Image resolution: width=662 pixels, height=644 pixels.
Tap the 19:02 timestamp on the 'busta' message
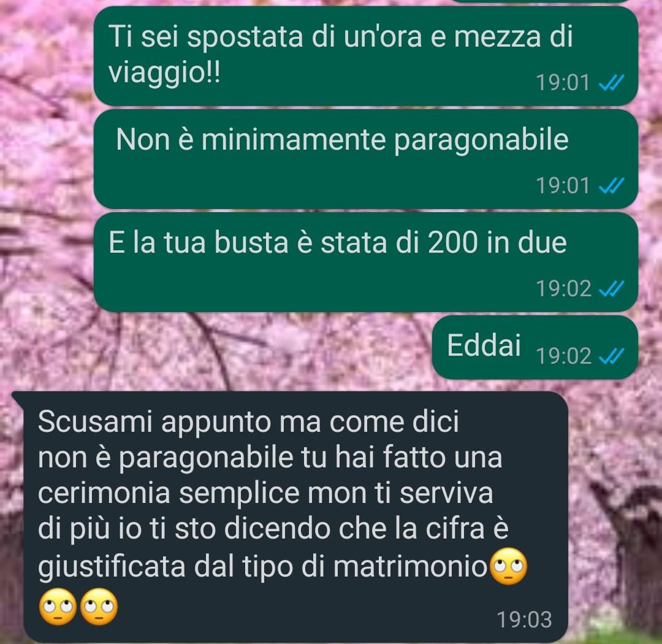(x=564, y=289)
